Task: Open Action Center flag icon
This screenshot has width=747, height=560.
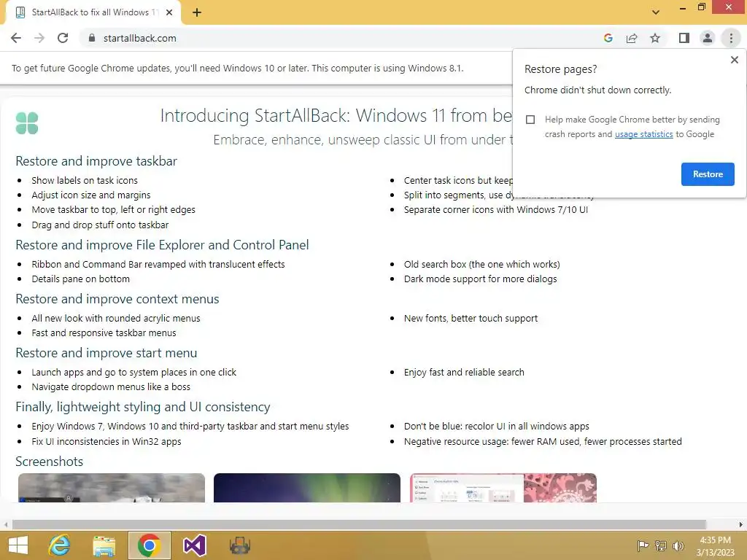Action: [643, 545]
